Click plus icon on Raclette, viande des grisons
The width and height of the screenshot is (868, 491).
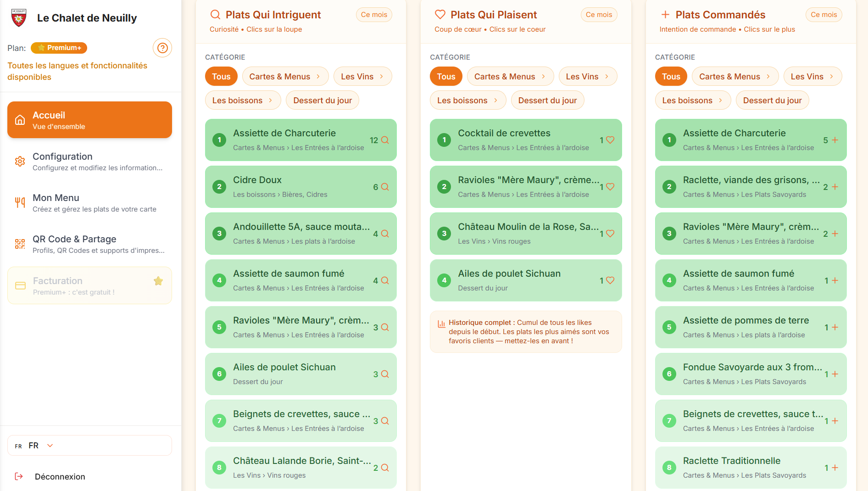click(x=835, y=187)
